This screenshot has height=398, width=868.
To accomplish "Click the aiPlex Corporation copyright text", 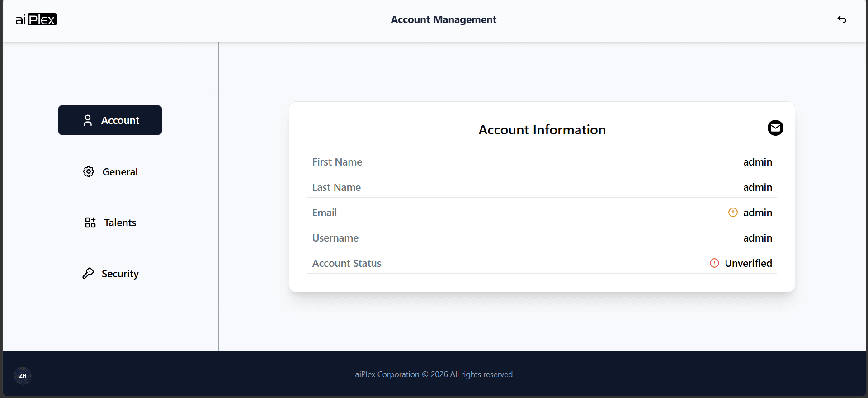I will [x=434, y=374].
